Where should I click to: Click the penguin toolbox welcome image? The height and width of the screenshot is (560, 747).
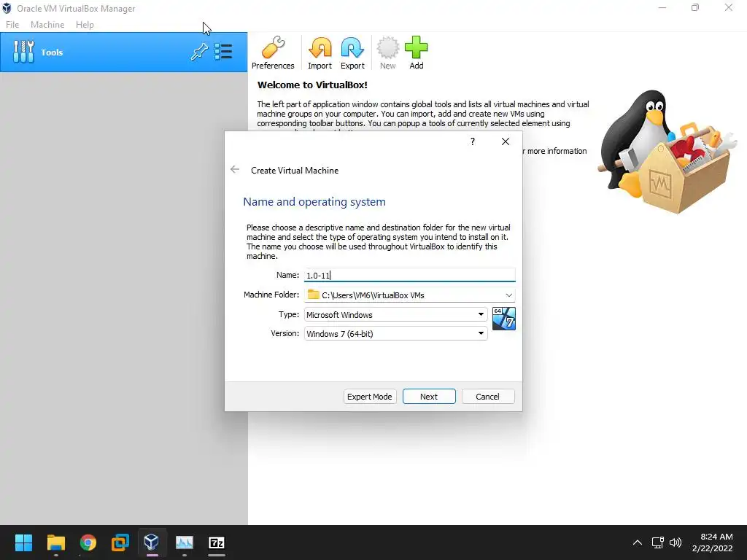coord(669,152)
